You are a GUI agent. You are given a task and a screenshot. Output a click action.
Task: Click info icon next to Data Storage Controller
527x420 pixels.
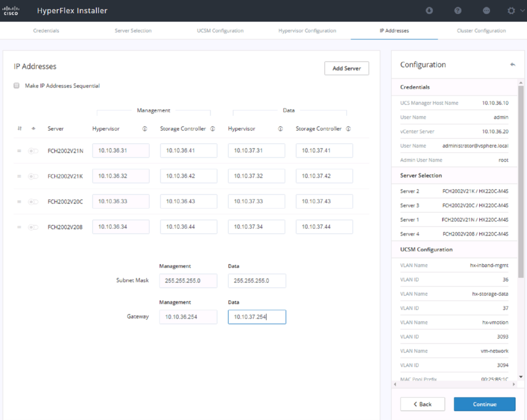click(348, 129)
